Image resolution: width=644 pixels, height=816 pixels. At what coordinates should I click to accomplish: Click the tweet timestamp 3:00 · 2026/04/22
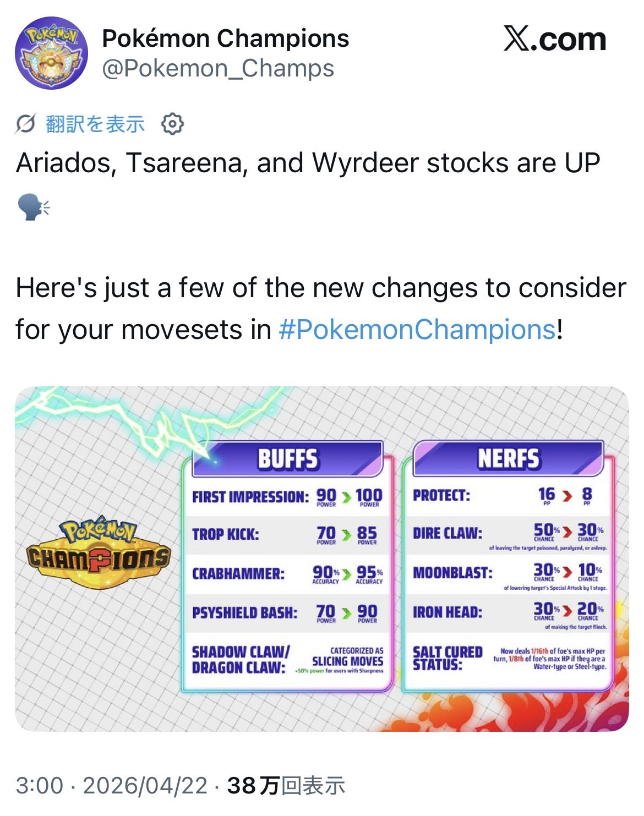pos(112,786)
